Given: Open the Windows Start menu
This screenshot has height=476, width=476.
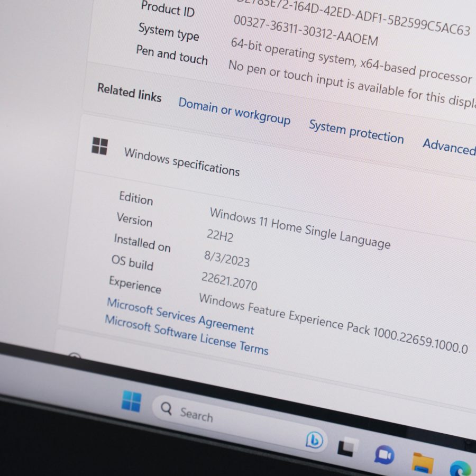Looking at the screenshot, I should [131, 401].
